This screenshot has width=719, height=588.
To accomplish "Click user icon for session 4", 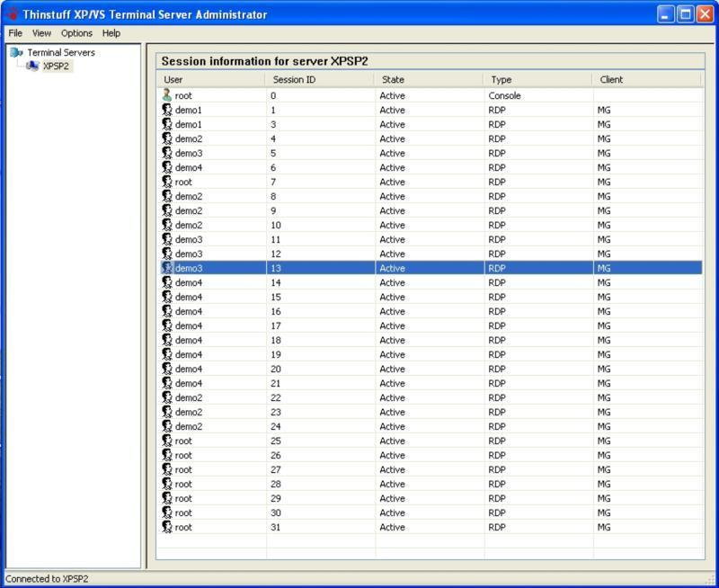I will click(x=167, y=138).
